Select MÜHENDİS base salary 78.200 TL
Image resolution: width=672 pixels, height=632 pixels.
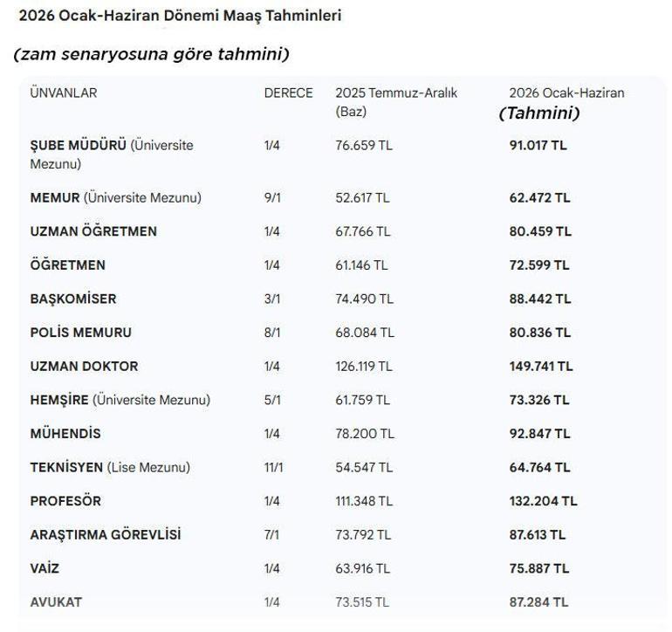364,433
